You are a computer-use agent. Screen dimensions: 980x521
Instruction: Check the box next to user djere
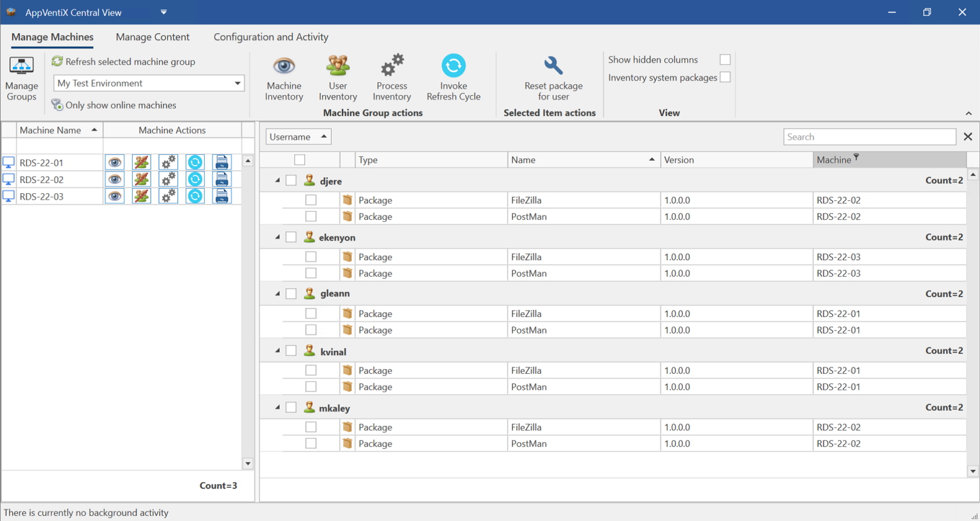click(291, 180)
